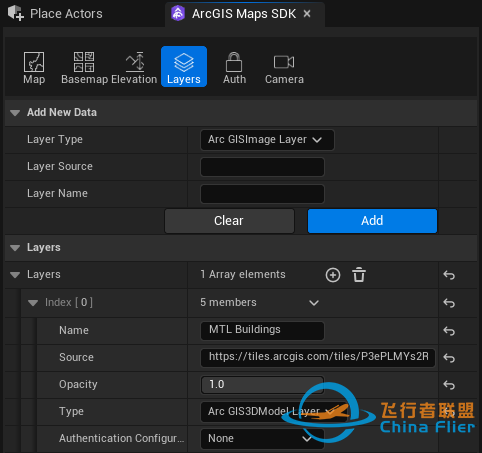The image size is (482, 453).
Task: Reset the Source property to default
Action: click(449, 358)
